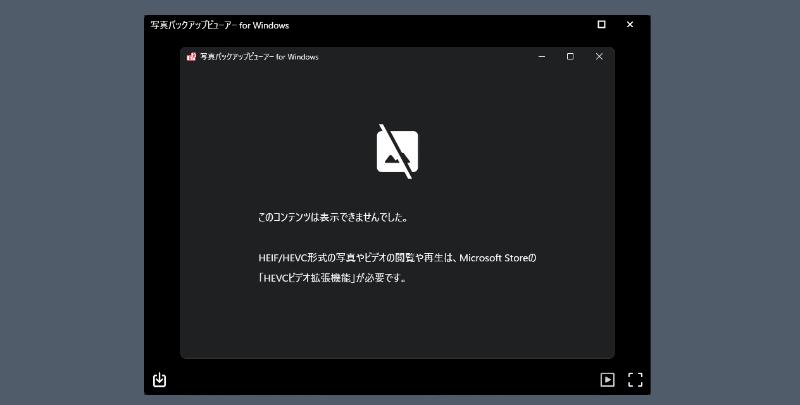Close the outer viewer with the X
Image resolution: width=800 pixels, height=405 pixels.
click(x=630, y=24)
